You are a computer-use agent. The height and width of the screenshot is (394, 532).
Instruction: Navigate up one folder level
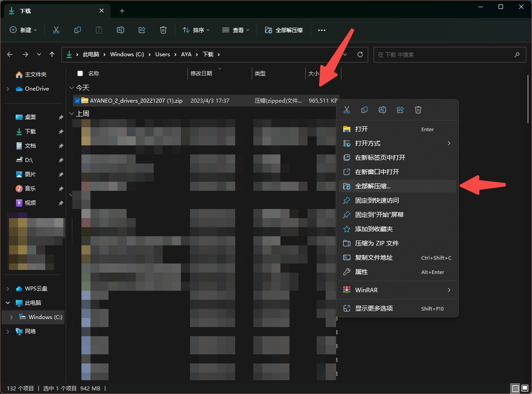pos(52,54)
